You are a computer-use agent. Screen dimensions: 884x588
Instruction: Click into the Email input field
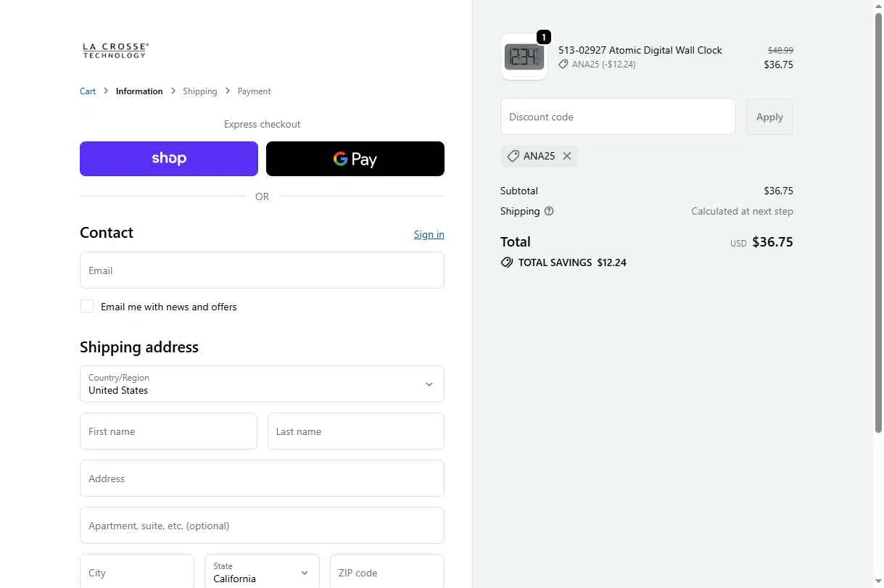tap(262, 270)
